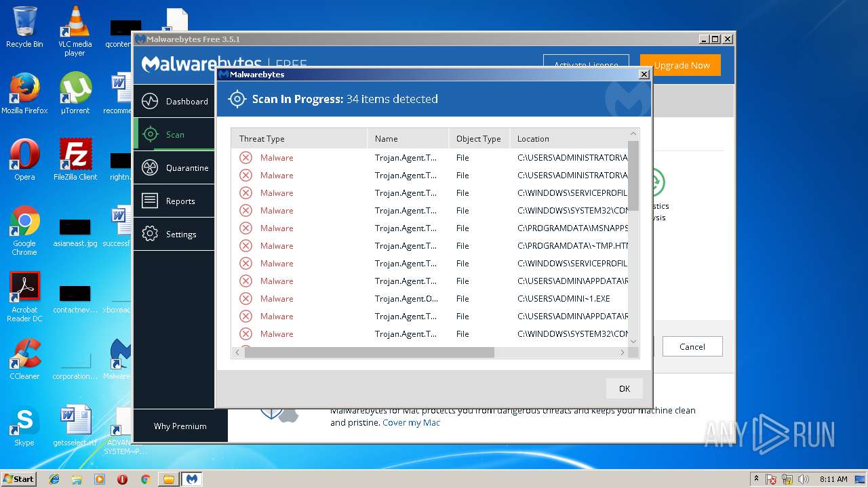This screenshot has height=488, width=868.
Task: Click the Upgrade Now button
Action: coord(681,66)
